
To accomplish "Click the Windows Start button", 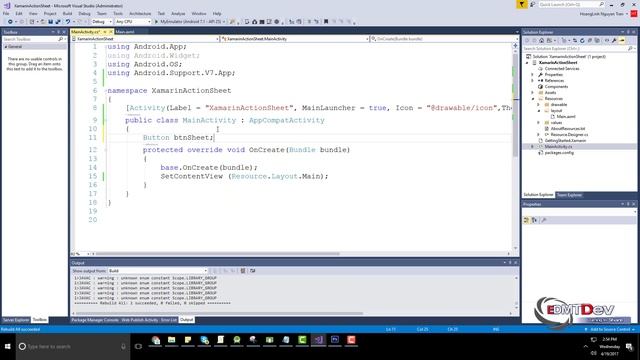I will [x=8, y=346].
